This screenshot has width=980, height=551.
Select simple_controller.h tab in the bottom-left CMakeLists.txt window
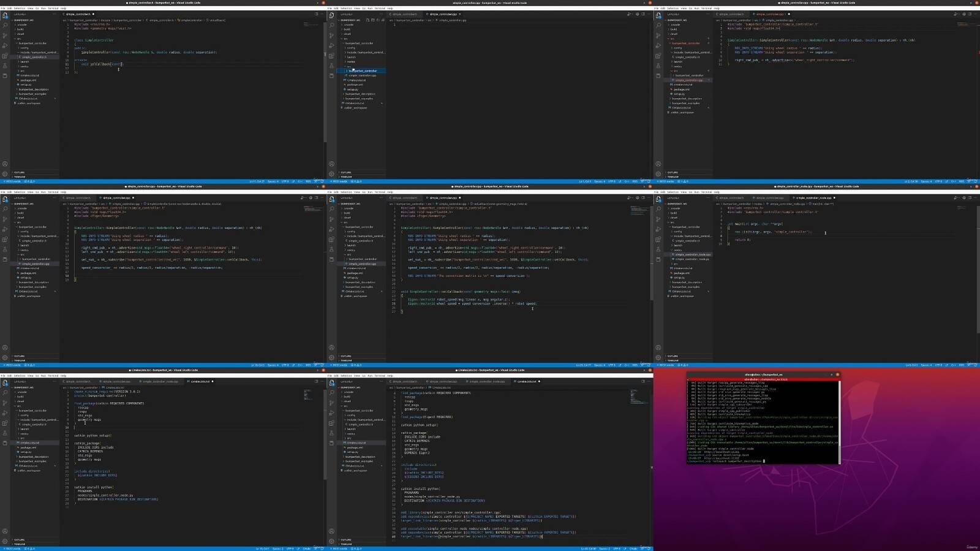[78, 381]
